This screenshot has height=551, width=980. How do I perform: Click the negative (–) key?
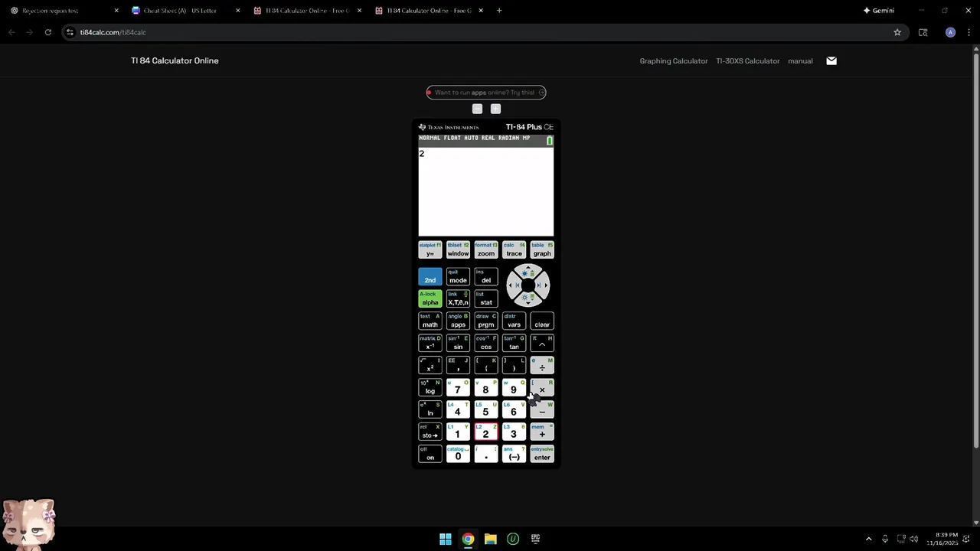(514, 455)
